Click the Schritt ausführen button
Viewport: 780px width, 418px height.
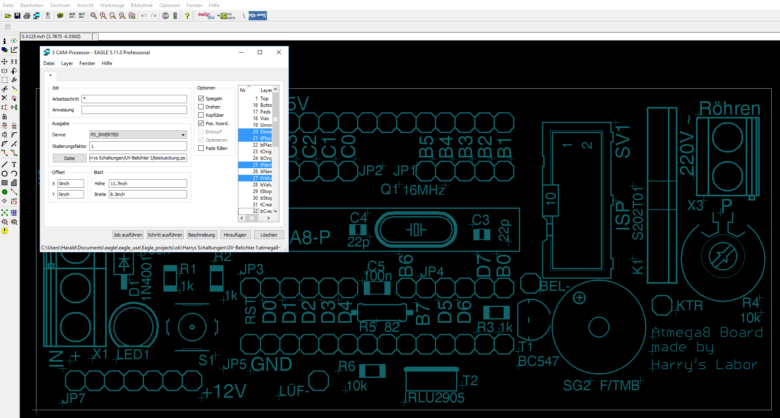pyautogui.click(x=166, y=234)
